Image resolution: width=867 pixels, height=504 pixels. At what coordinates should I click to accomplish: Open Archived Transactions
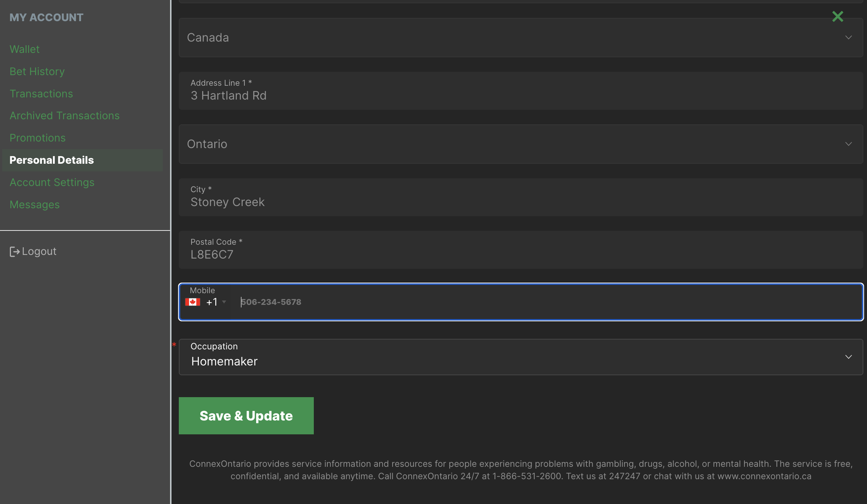click(65, 116)
